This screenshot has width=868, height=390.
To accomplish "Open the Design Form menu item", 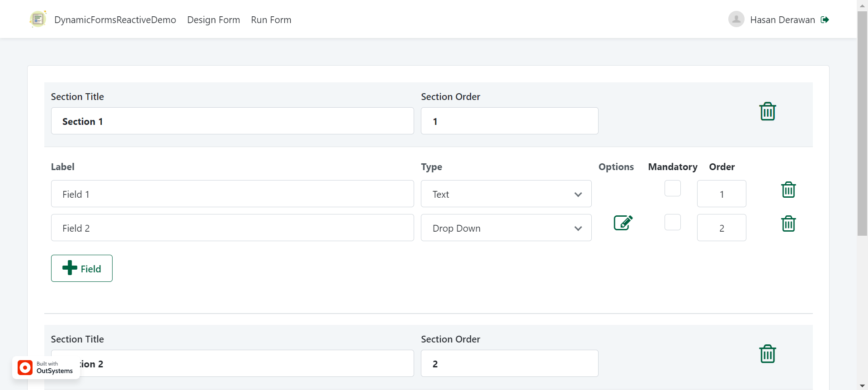I will (x=213, y=20).
